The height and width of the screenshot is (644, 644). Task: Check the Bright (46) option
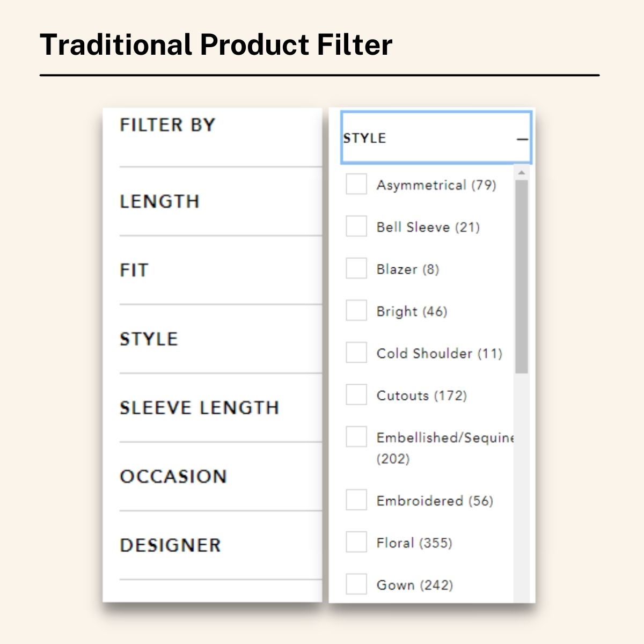[x=356, y=310]
